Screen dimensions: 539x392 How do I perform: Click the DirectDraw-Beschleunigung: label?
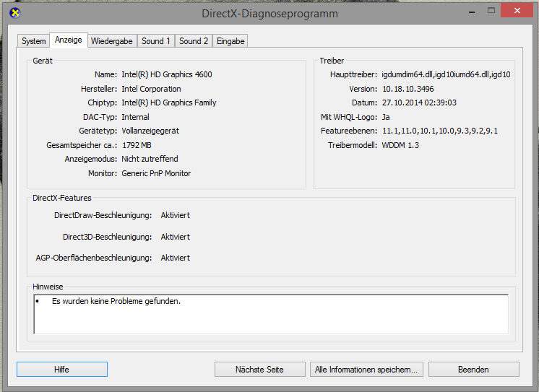pos(103,215)
